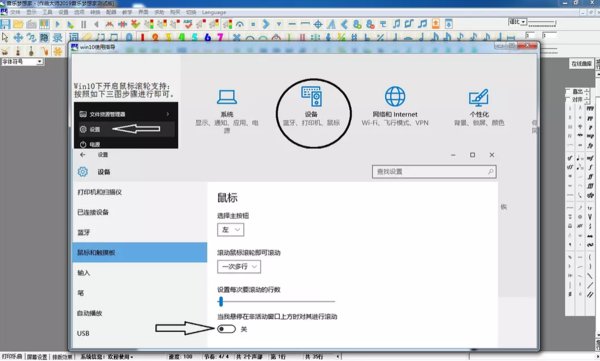The image size is (600, 361).
Task: Pause playback using the pause icon
Action: 83,25
